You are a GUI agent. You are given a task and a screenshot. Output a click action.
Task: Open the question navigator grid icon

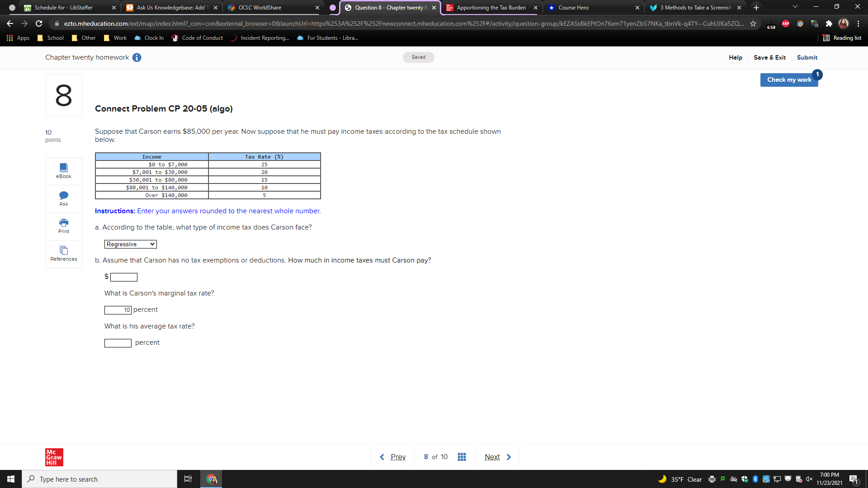click(x=462, y=457)
